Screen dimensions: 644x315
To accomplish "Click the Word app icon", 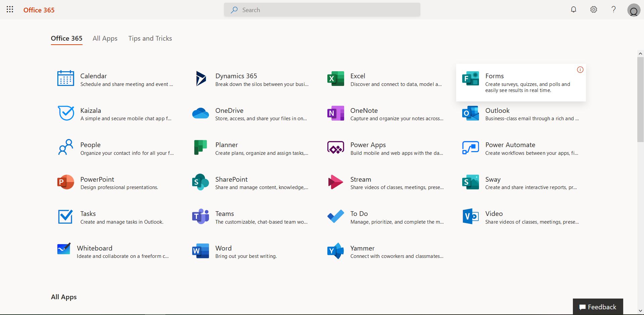I will click(201, 251).
